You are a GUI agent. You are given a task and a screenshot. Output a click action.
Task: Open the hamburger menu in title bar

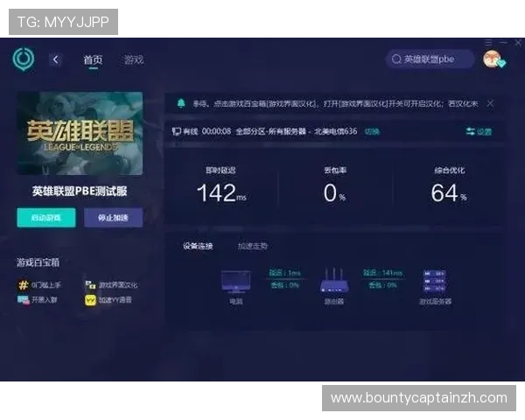(488, 42)
